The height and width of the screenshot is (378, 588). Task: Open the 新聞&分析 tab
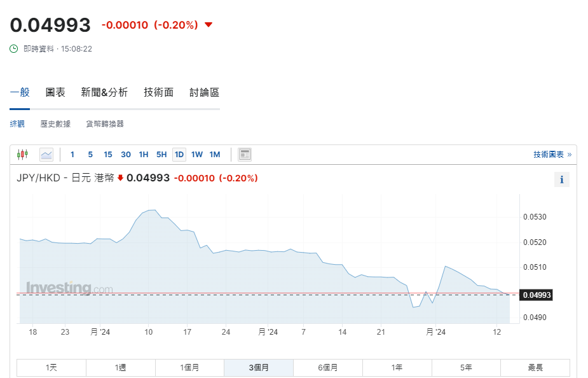pos(104,92)
